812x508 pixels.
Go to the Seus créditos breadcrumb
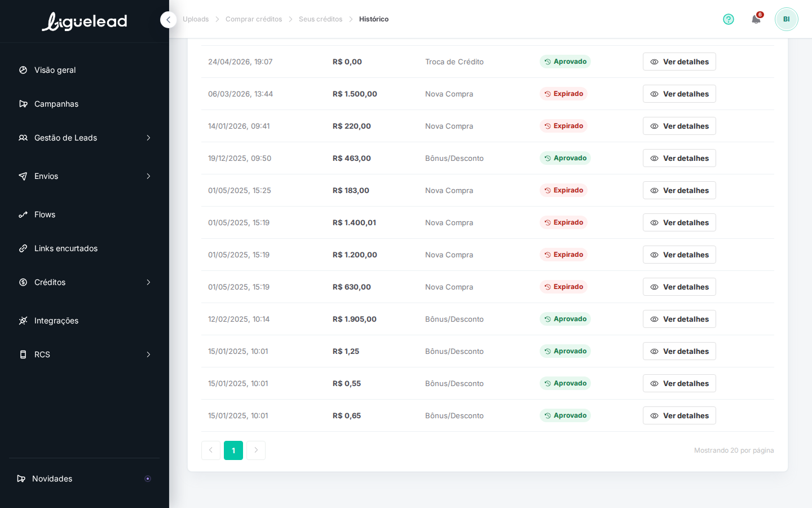click(x=320, y=19)
